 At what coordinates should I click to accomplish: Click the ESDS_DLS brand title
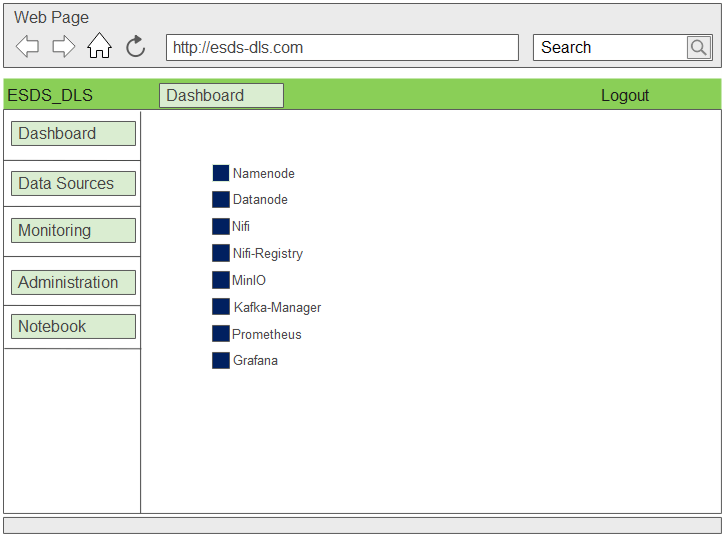tap(50, 96)
